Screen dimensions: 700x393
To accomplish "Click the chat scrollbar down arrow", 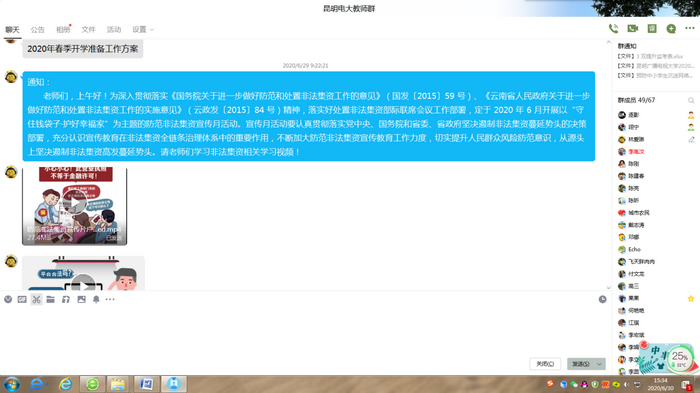I will (x=608, y=287).
